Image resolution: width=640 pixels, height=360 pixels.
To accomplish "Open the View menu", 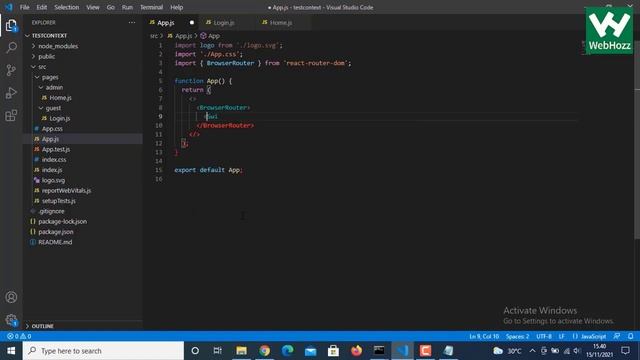I will click(93, 7).
